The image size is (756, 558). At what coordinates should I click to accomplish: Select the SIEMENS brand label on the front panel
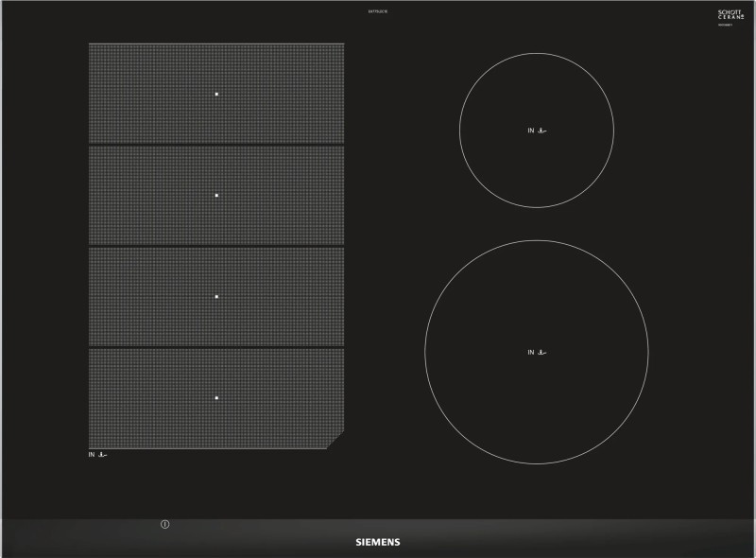click(x=377, y=539)
